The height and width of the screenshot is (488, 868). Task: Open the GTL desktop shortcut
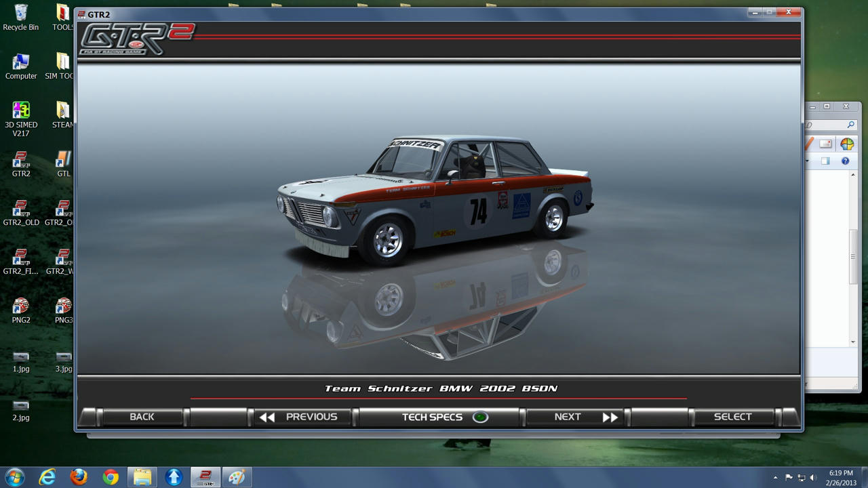click(x=63, y=164)
